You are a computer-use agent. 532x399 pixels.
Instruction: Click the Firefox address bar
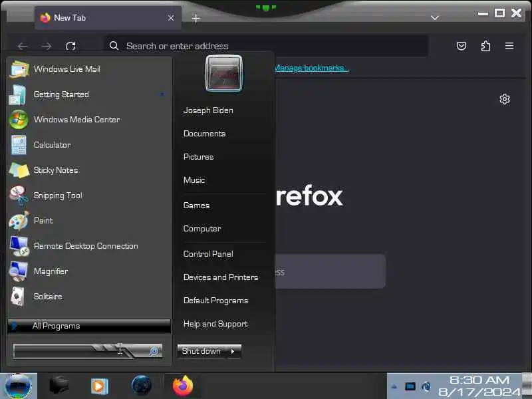(x=265, y=46)
